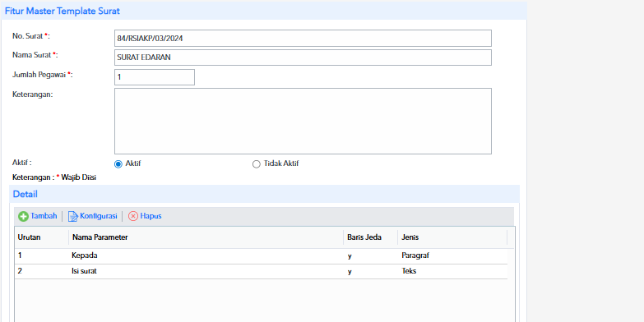The height and width of the screenshot is (322, 644).
Task: Click the Konfigurasi document icon
Action: (x=72, y=216)
